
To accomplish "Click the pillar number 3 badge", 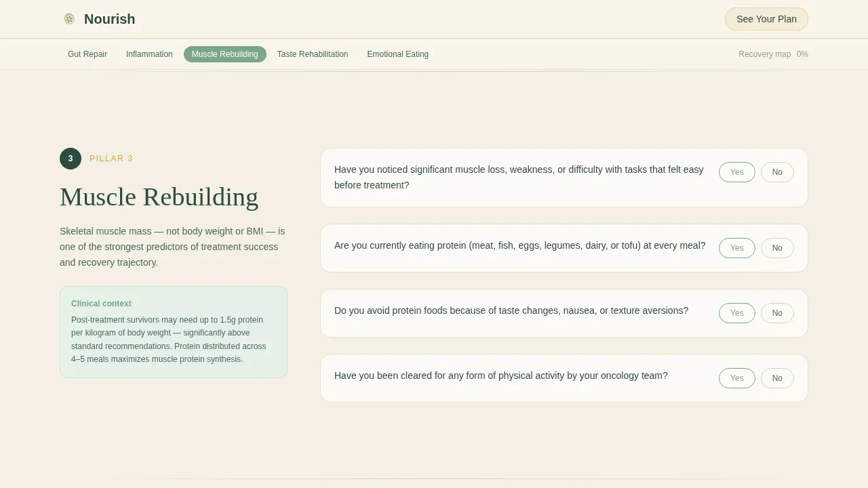I will coord(71,159).
